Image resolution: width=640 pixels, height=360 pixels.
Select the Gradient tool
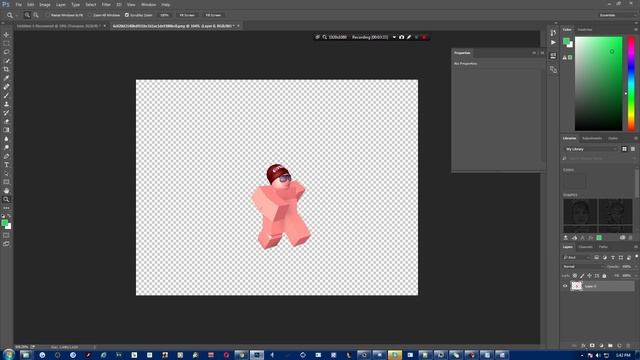[x=6, y=130]
